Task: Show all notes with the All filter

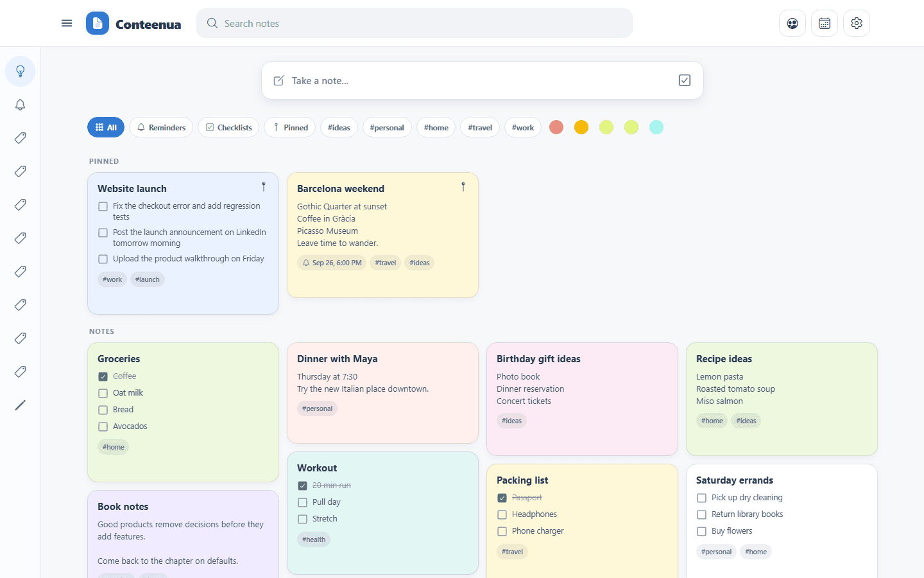Action: coord(106,127)
